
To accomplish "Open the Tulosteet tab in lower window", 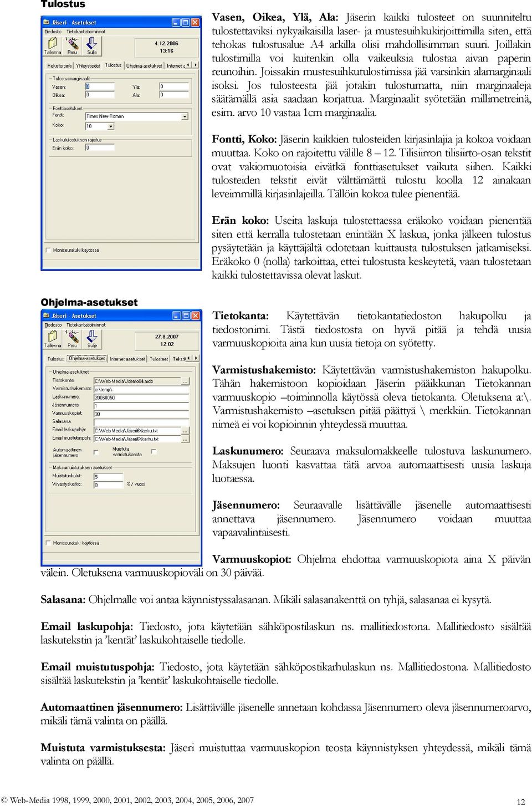I will pos(159,359).
